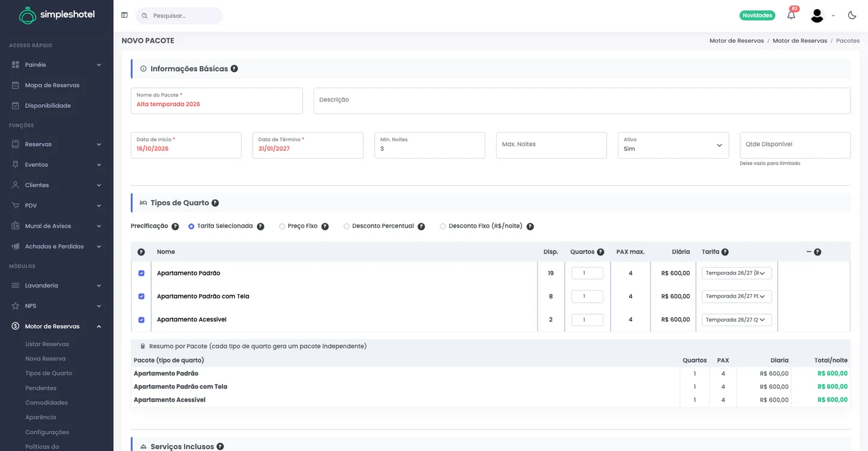Select the Preço Fixo radio option

(x=282, y=227)
